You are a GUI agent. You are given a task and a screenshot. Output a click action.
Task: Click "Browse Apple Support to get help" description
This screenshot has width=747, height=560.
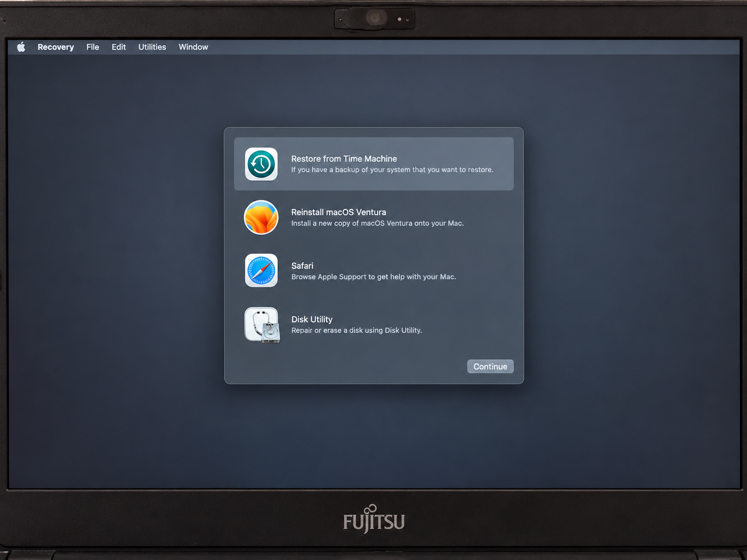373,277
